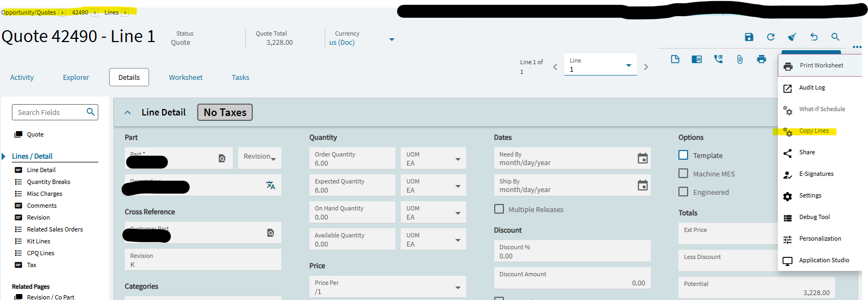Collapse the Line Detail section chevron
Screen dimensions: 868x300
pyautogui.click(x=127, y=112)
